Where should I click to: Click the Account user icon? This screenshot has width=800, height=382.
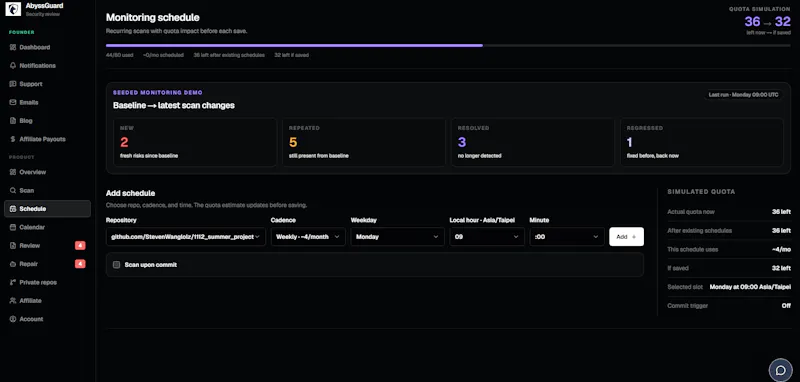point(13,319)
